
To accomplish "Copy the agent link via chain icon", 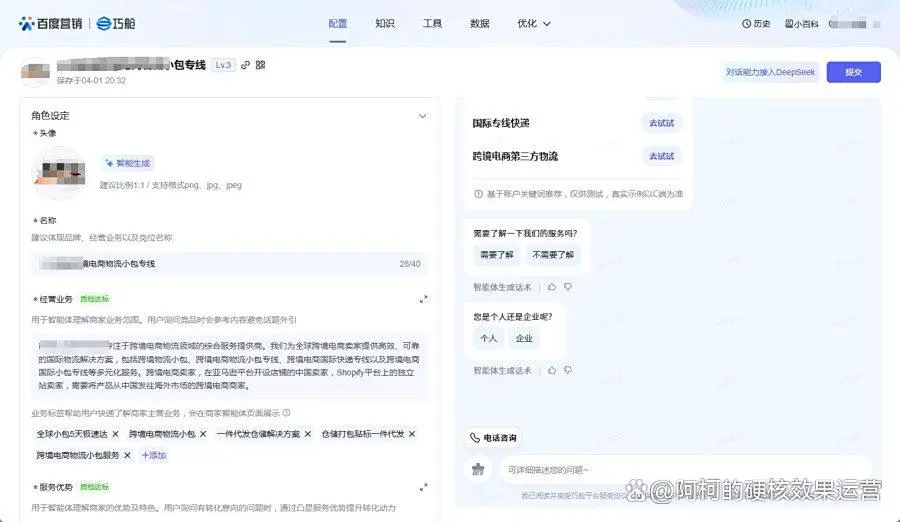I will (245, 65).
